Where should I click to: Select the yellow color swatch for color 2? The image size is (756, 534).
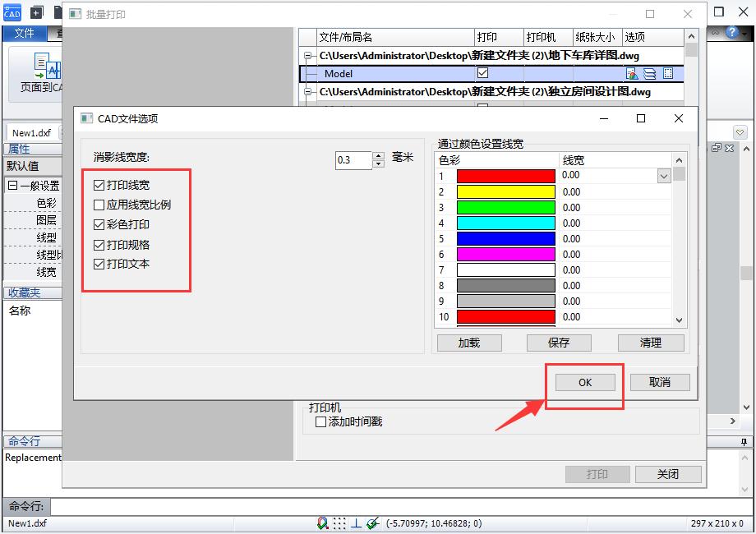coord(505,191)
